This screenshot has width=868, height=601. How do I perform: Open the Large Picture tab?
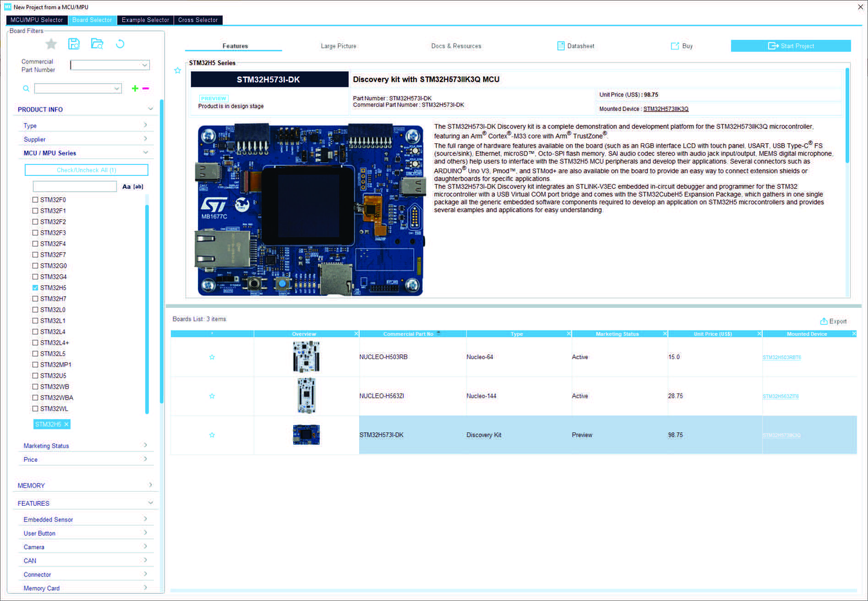[338, 46]
